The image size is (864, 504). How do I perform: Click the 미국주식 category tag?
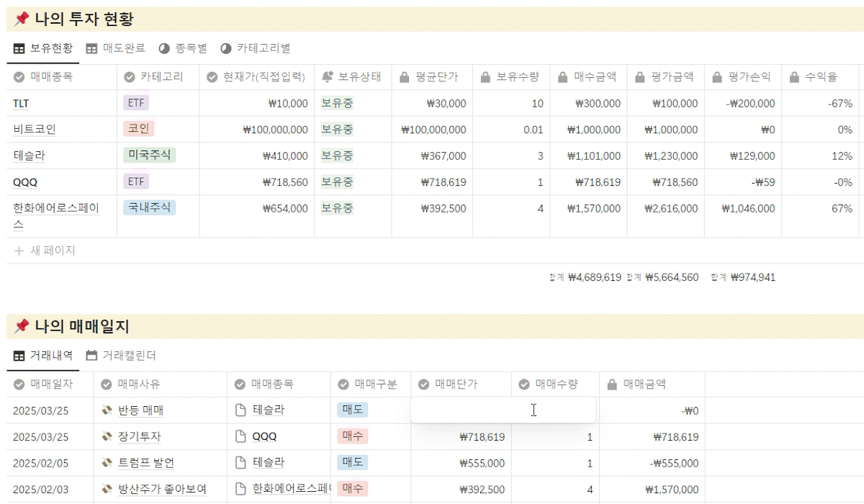coord(149,155)
